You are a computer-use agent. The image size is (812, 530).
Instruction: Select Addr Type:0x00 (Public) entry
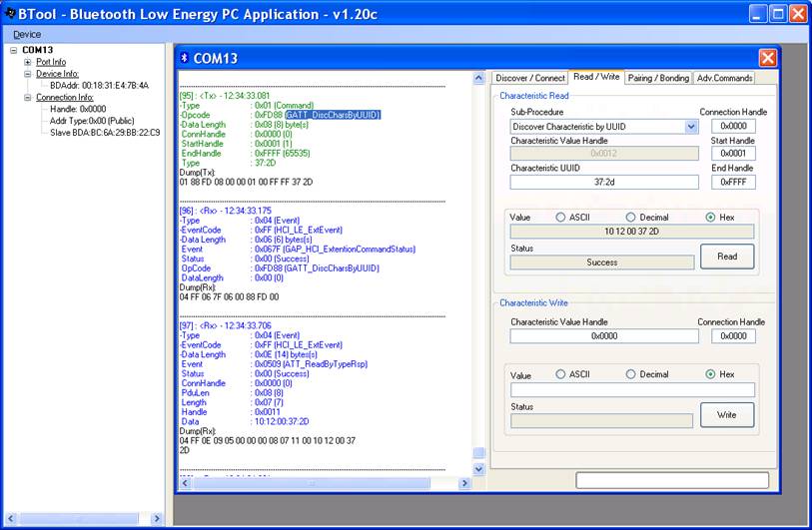point(92,121)
